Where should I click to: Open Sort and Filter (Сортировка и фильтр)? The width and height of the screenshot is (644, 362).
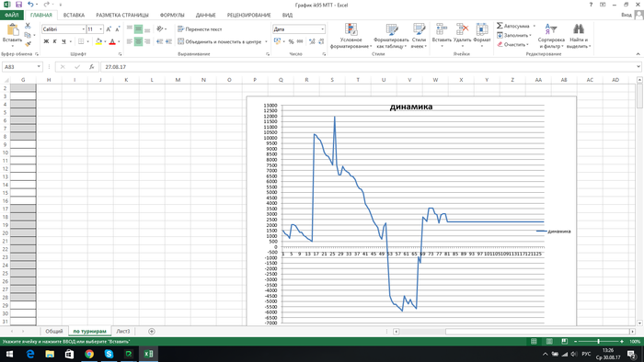[551, 36]
